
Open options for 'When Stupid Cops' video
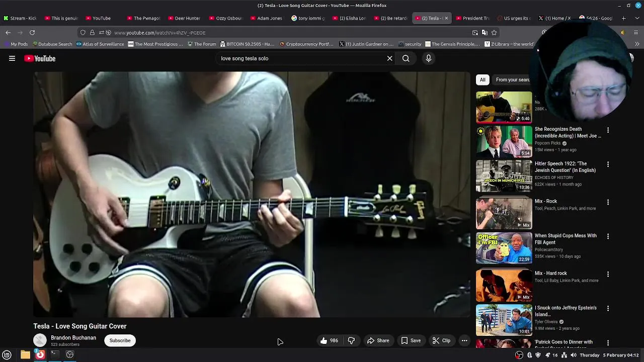point(608,236)
